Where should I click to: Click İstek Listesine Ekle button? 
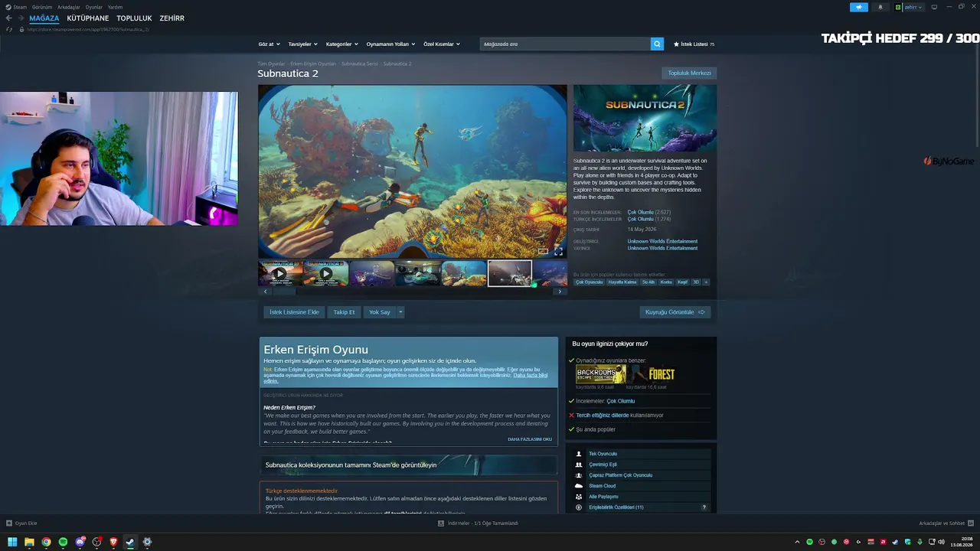(x=294, y=312)
